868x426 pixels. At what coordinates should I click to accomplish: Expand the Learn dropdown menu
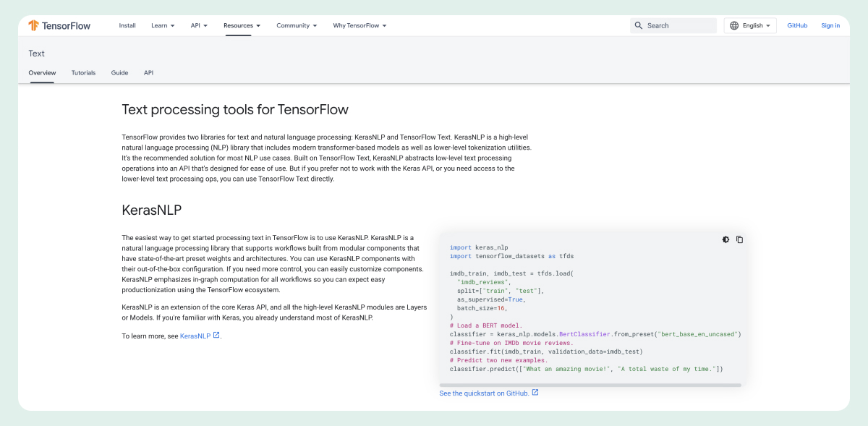(163, 25)
